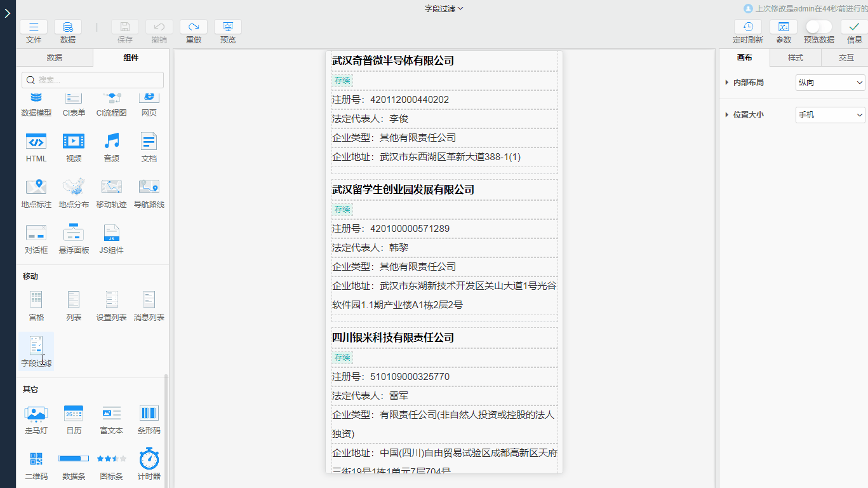Toggle the 预览数据 preview data switch

(x=818, y=27)
